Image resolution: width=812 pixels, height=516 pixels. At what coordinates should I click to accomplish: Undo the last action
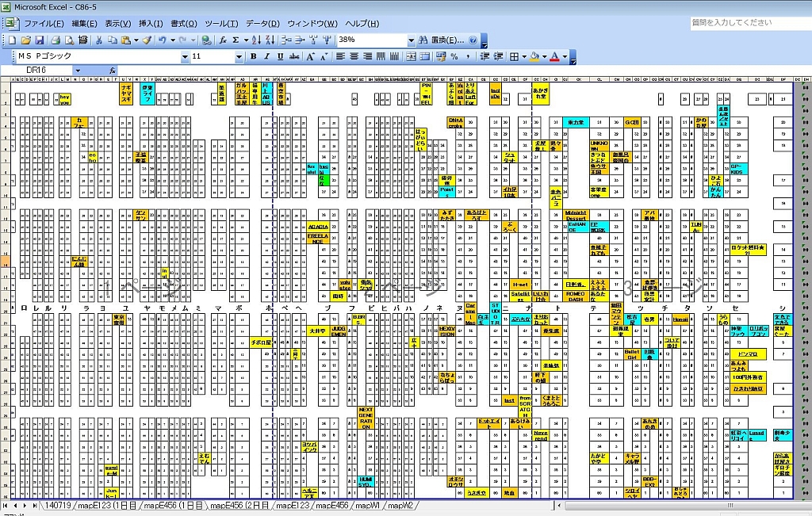pyautogui.click(x=163, y=40)
